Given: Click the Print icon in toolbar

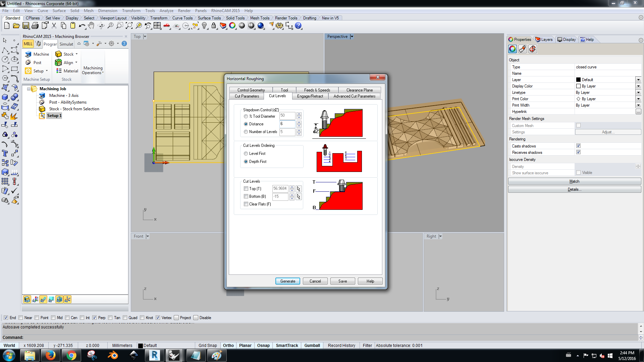Looking at the screenshot, I should point(35,25).
